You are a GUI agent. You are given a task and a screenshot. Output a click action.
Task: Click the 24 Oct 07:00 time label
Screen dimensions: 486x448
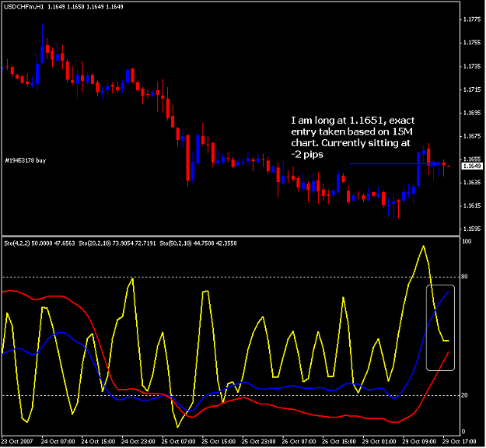pyautogui.click(x=58, y=442)
